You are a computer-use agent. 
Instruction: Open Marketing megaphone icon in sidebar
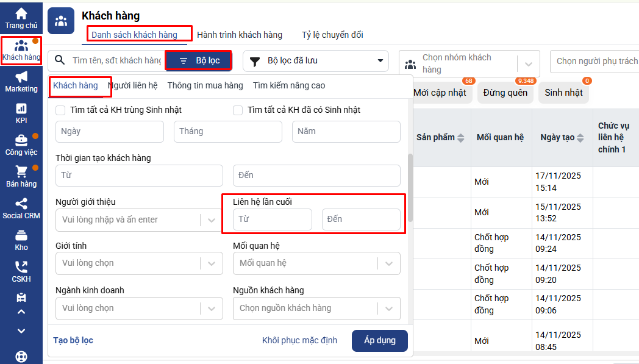[x=21, y=80]
